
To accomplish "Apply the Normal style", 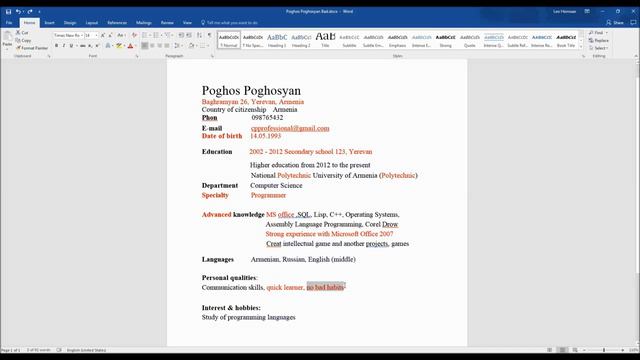I will pyautogui.click(x=229, y=40).
